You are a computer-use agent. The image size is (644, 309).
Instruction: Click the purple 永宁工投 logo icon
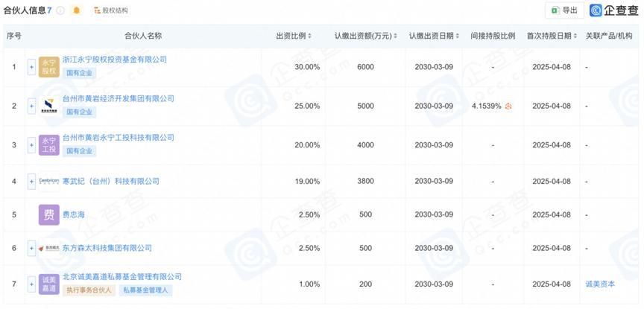pyautogui.click(x=49, y=145)
